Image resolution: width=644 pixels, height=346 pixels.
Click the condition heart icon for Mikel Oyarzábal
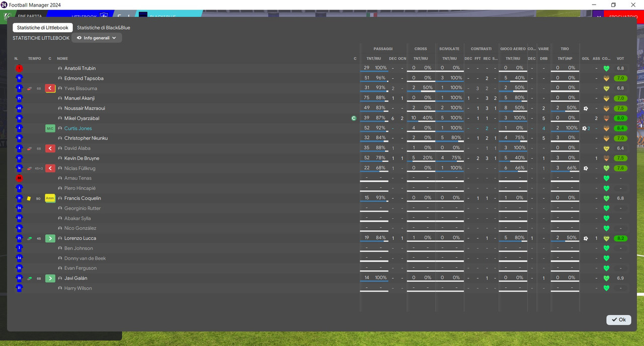click(x=606, y=118)
